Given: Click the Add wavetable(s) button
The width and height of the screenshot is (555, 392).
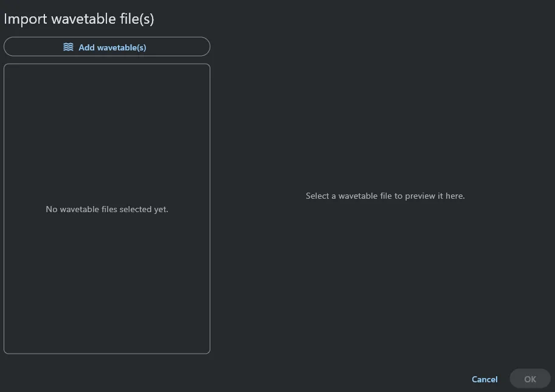Looking at the screenshot, I should coord(107,47).
